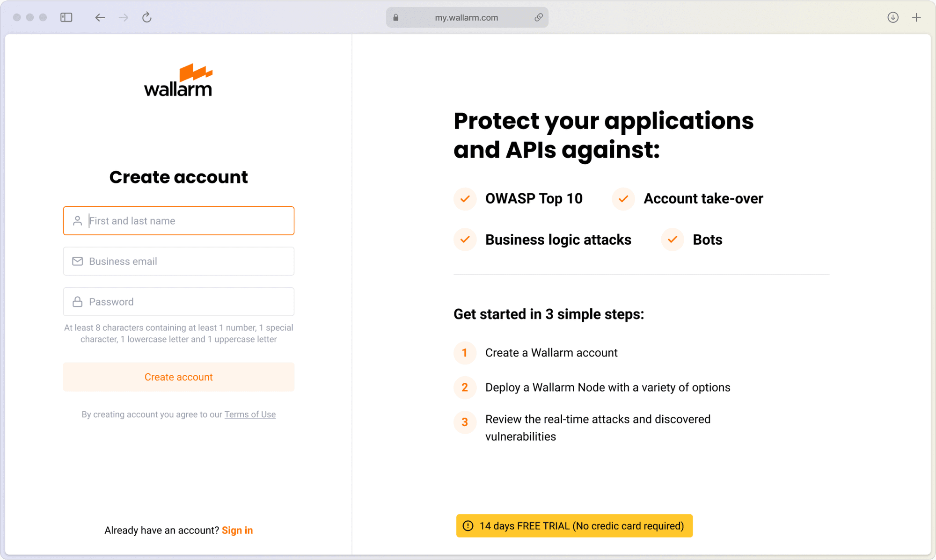936x560 pixels.
Task: Open the Terms of Use link
Action: 250,415
